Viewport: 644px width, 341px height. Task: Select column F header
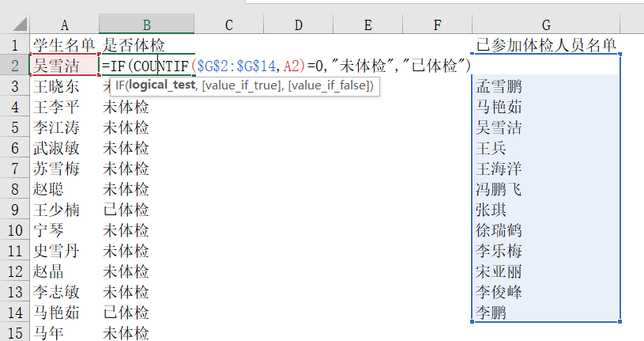[438, 25]
